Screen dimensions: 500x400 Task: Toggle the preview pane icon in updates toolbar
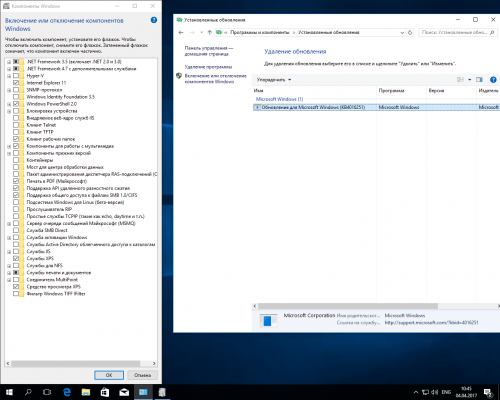[479, 80]
